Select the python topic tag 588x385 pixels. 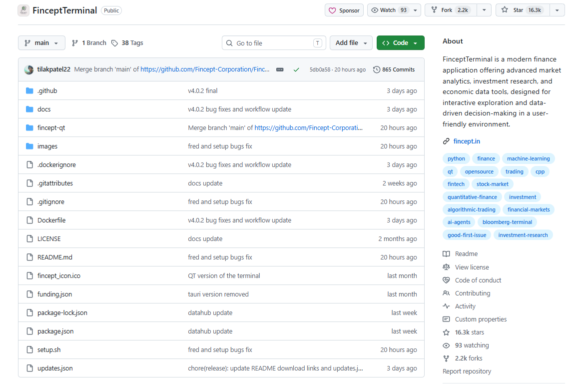pos(456,158)
